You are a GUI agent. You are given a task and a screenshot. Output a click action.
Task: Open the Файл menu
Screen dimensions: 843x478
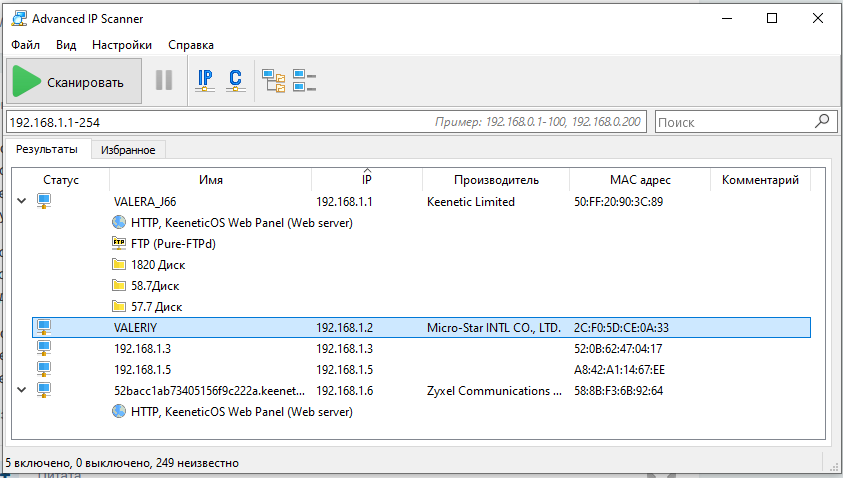(25, 45)
